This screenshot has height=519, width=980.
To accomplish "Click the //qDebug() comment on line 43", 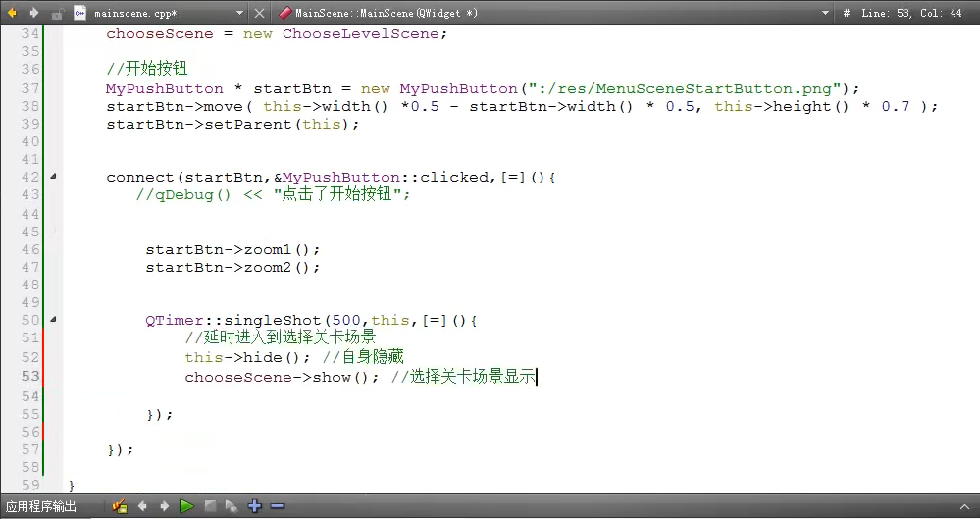I will click(273, 194).
